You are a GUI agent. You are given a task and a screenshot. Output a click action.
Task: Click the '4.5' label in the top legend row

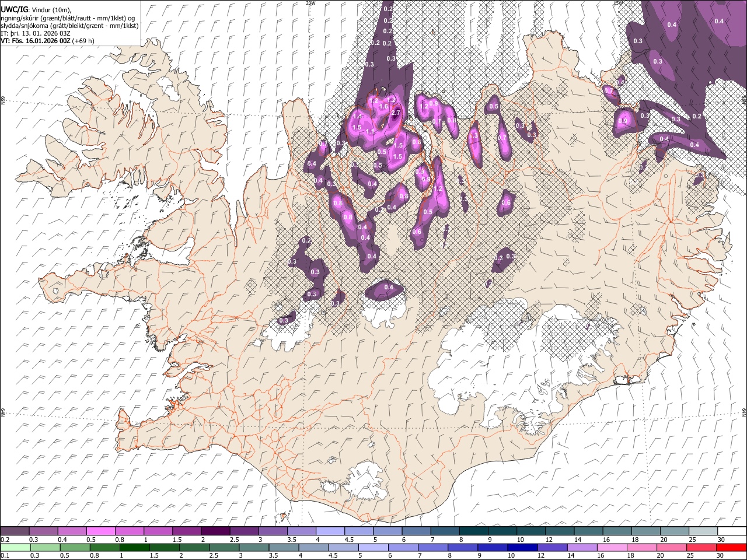click(x=348, y=540)
